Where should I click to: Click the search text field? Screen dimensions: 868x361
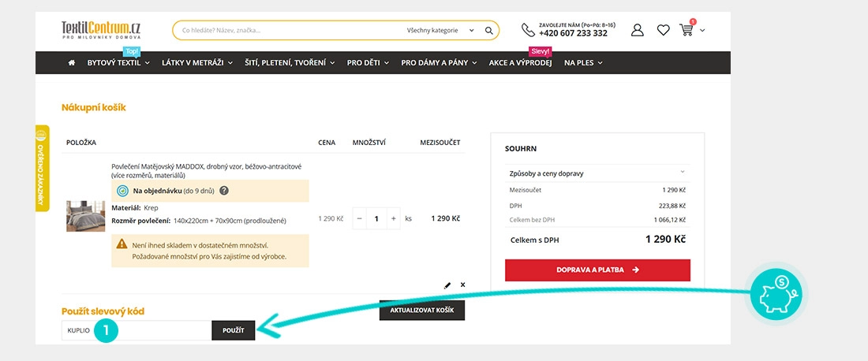coord(288,31)
